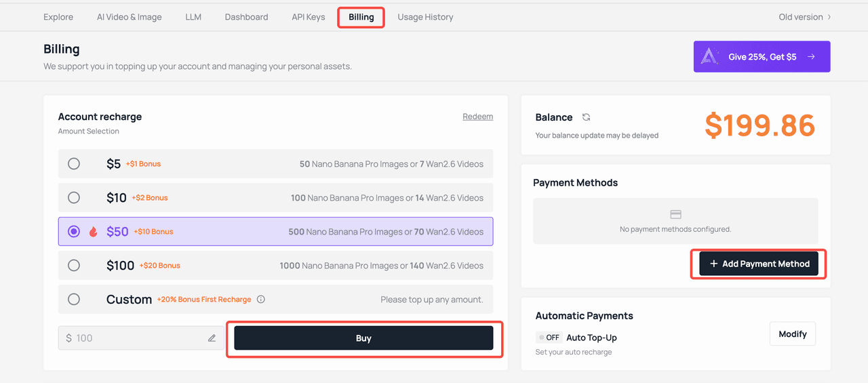Click 'Set your auto recharge' text

coord(574,352)
